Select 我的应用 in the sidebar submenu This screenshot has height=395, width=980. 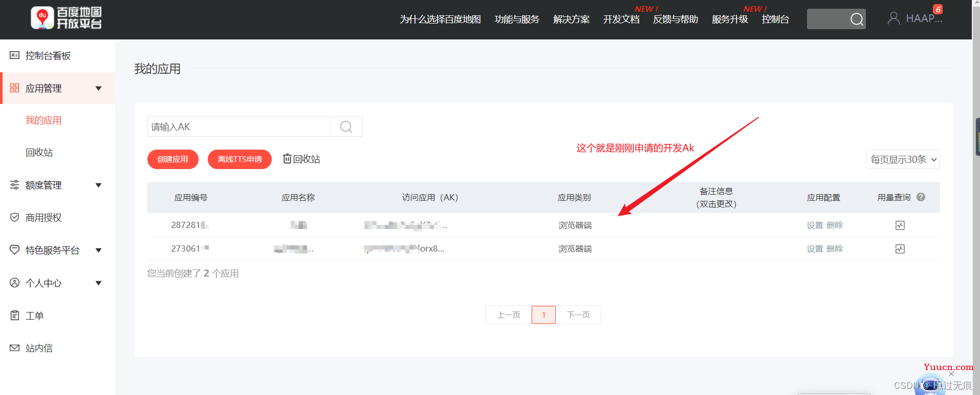coord(43,120)
